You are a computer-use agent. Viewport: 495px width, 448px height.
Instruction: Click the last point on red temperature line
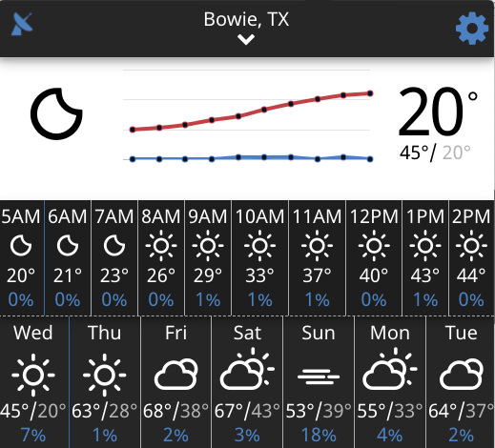(x=370, y=93)
